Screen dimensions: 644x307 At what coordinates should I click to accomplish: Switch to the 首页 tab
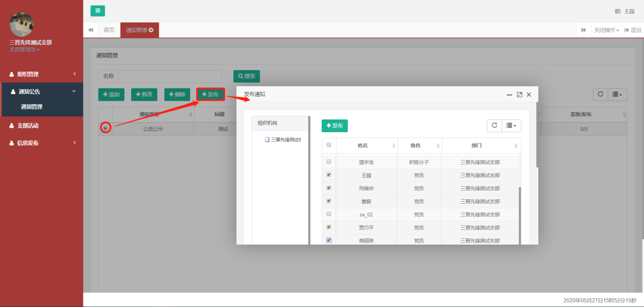(x=109, y=30)
